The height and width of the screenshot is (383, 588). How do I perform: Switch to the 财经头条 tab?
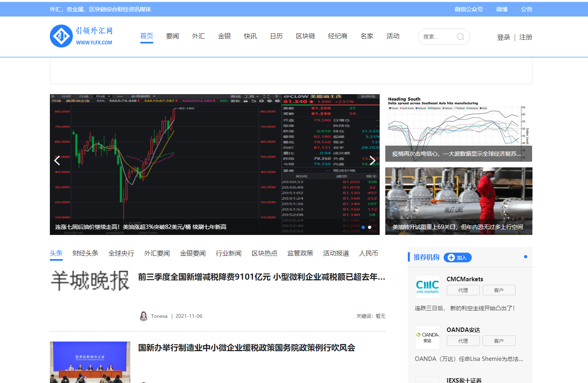[x=86, y=253]
